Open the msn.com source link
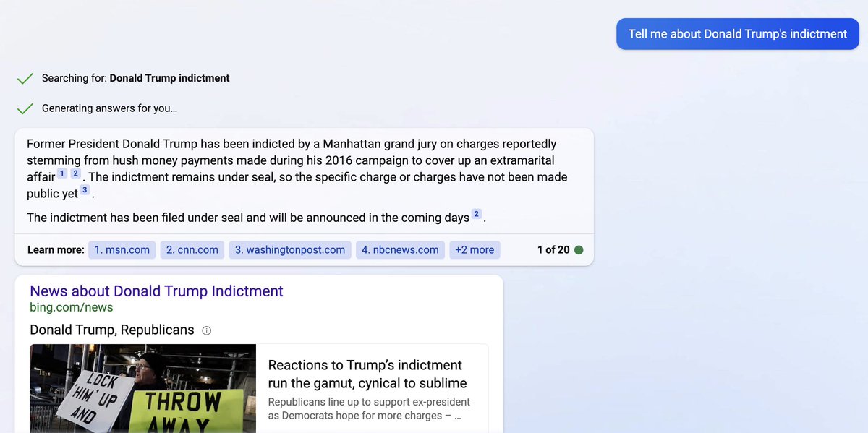This screenshot has width=868, height=433. click(x=122, y=249)
